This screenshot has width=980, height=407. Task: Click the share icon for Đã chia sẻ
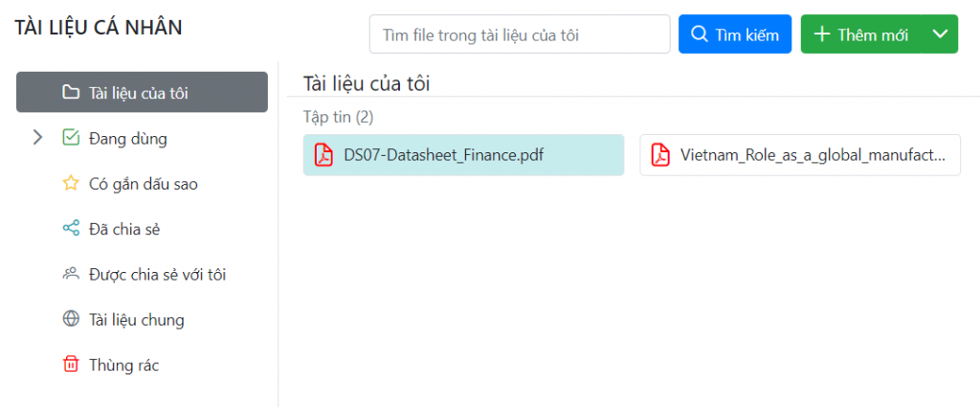tap(71, 228)
